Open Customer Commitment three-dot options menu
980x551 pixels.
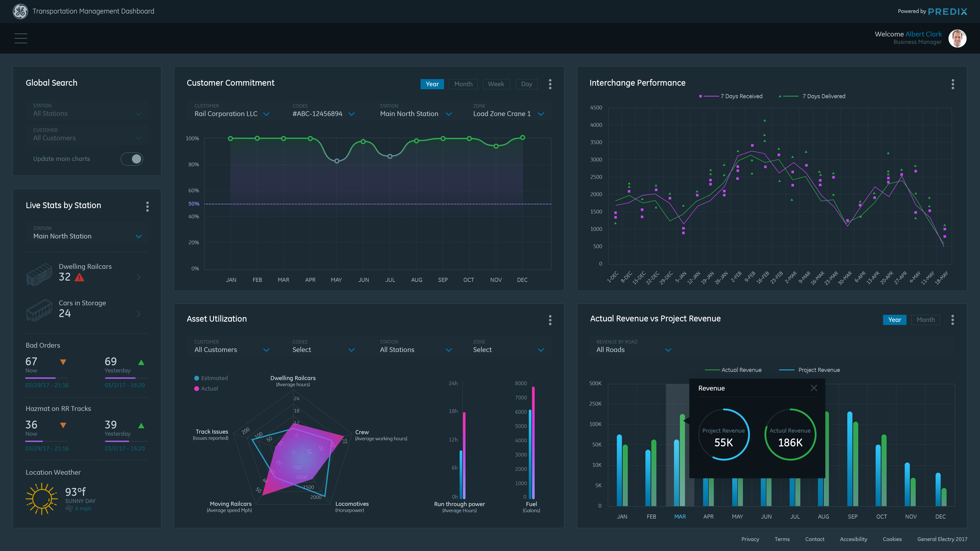550,84
